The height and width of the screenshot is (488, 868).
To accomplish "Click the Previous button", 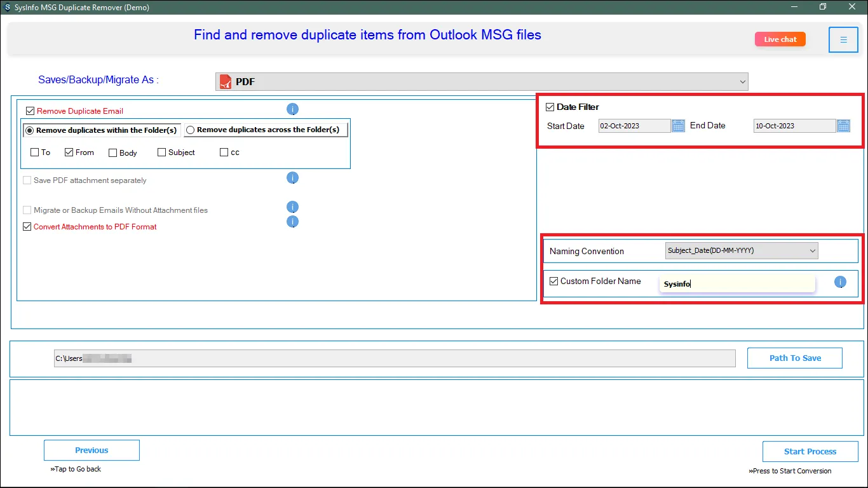I will 92,451.
